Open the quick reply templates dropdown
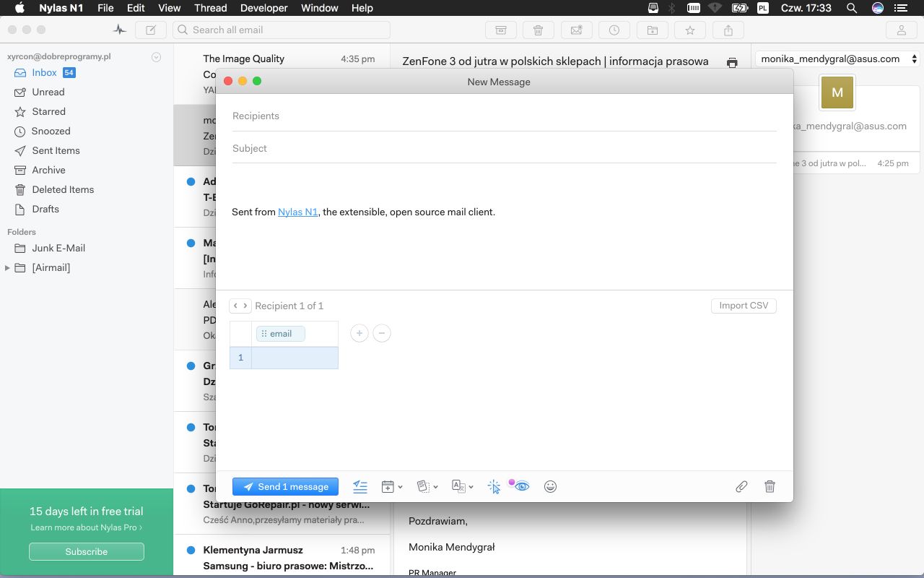 click(427, 487)
